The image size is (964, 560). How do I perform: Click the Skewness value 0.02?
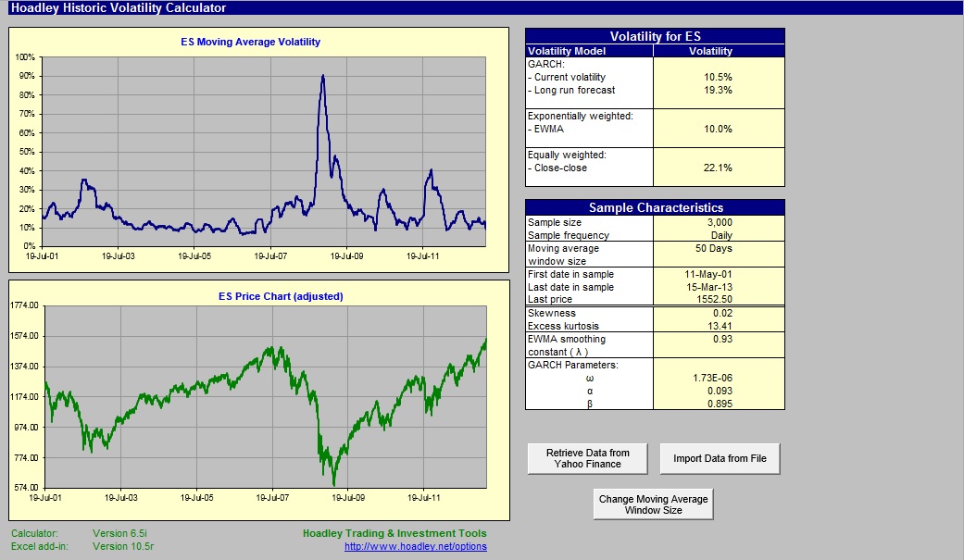click(722, 313)
